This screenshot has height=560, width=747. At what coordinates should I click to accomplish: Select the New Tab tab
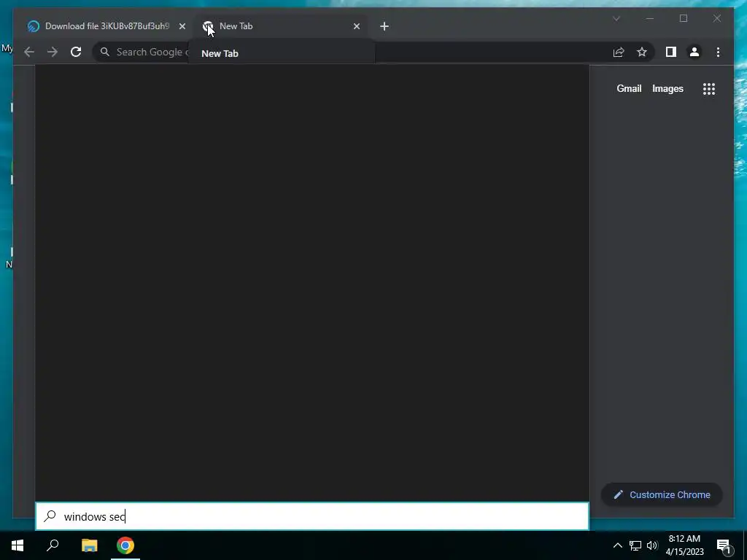coord(281,26)
